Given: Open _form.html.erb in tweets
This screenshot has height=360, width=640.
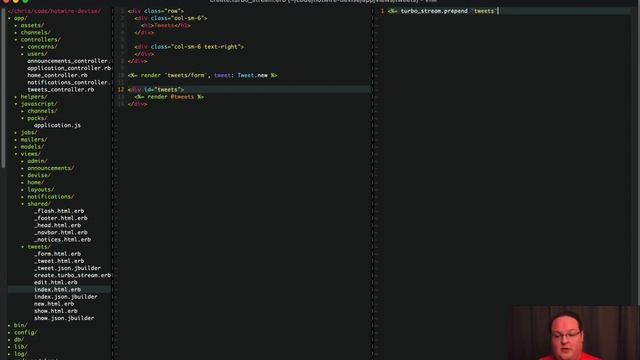Looking at the screenshot, I should 57,254.
